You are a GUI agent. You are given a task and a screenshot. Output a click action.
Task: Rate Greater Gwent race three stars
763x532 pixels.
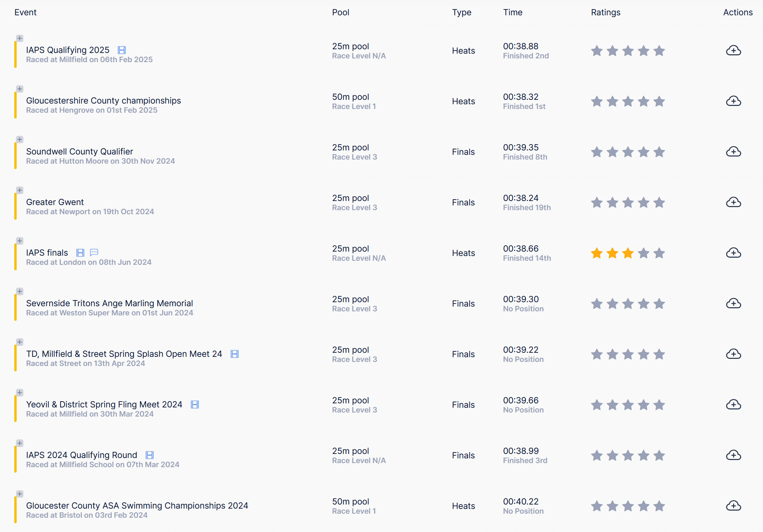coord(628,202)
